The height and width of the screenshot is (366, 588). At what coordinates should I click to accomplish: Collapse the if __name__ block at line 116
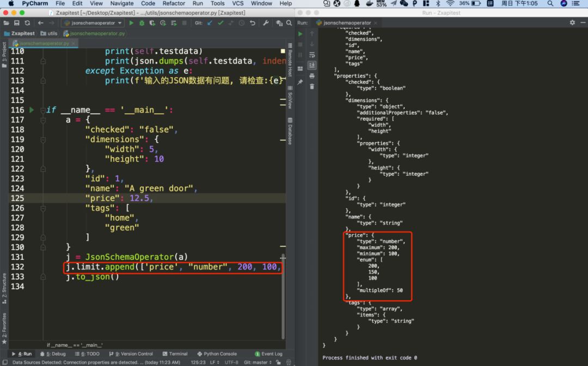coord(43,110)
